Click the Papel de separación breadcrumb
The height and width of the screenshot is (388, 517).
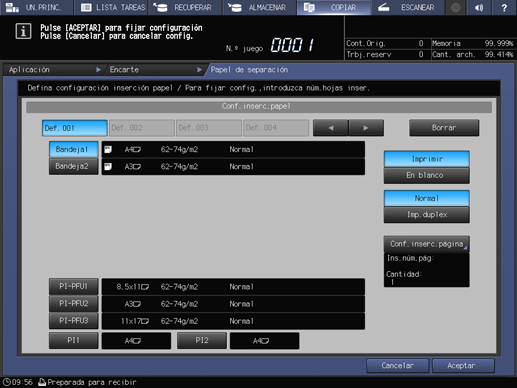click(249, 70)
